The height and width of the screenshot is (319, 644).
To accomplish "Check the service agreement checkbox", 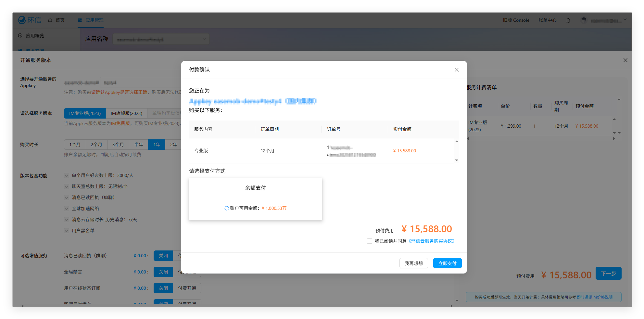I will coord(369,241).
